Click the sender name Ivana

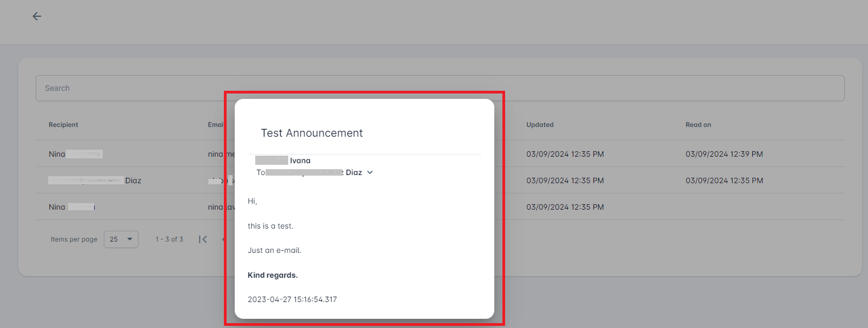tap(300, 160)
